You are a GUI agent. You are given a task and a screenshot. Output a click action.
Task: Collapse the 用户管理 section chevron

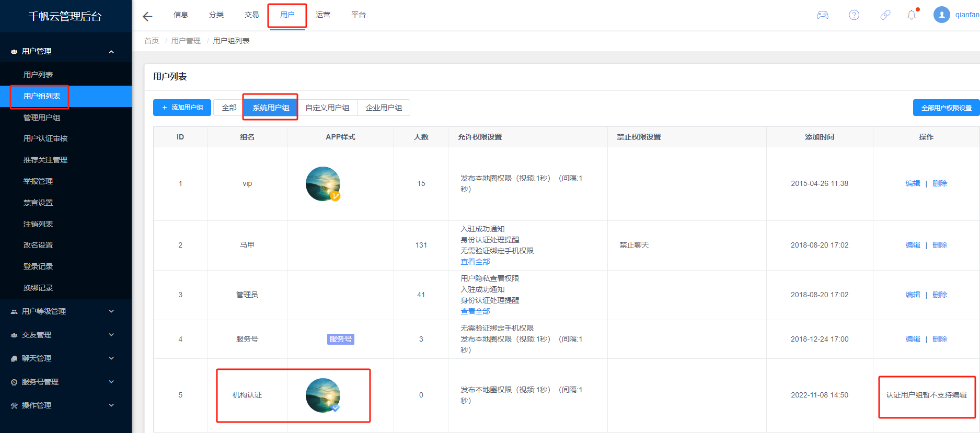111,52
